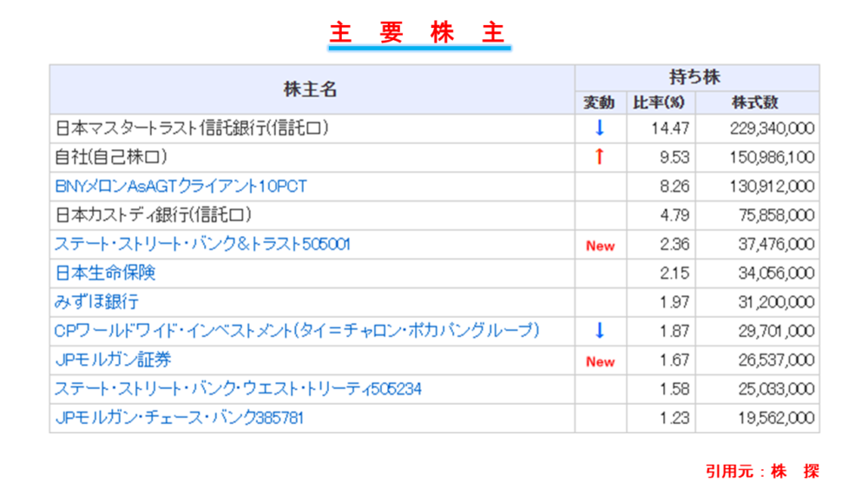Screen dimensions: 868x489
Task: Click the 変動 column header
Action: [600, 102]
